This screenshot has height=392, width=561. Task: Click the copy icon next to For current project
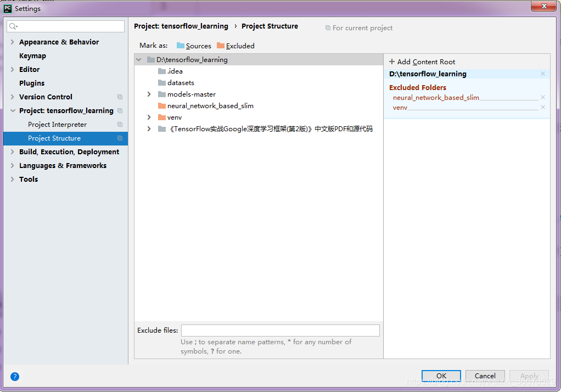pos(328,28)
